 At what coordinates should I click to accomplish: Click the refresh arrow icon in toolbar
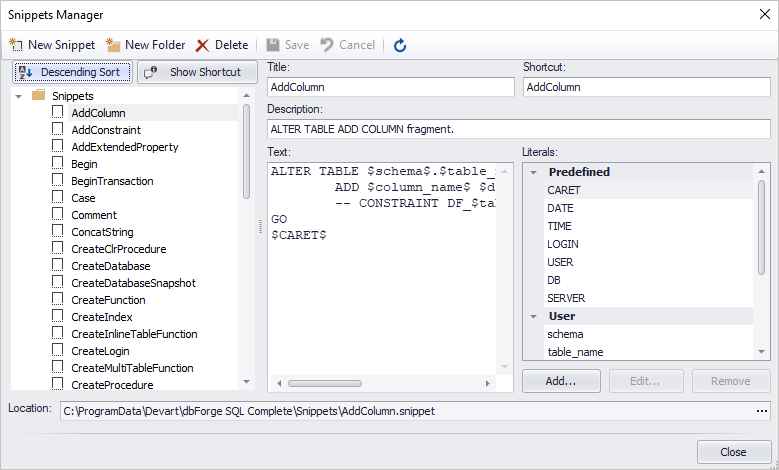click(x=400, y=46)
